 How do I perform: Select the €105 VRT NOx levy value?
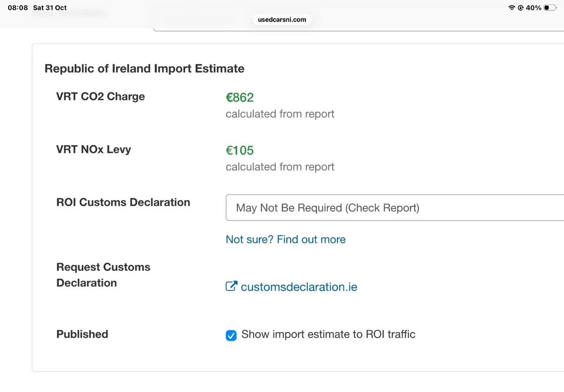click(240, 150)
